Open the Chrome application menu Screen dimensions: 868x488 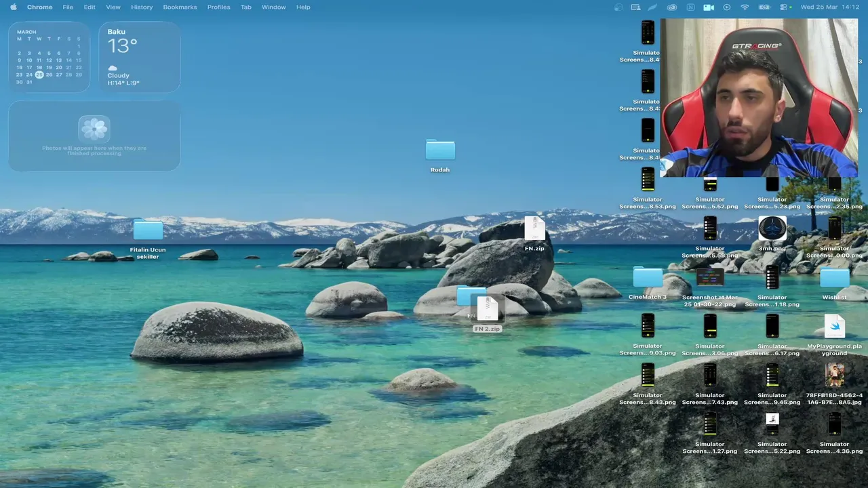(39, 7)
